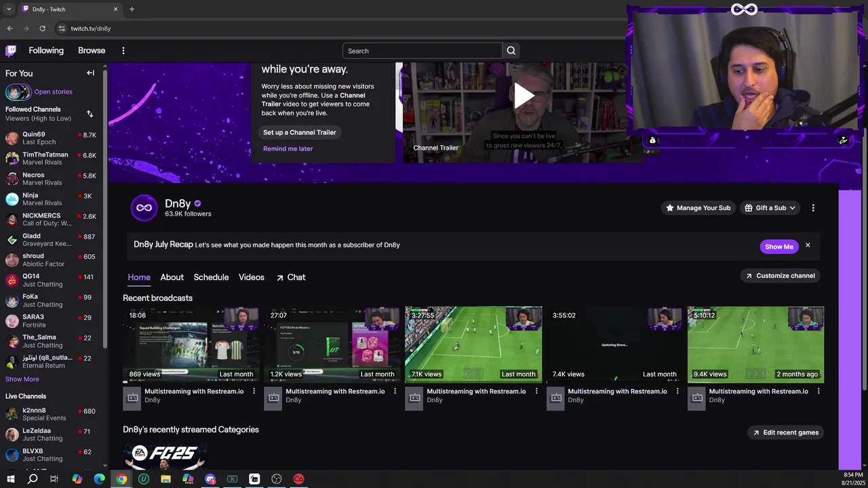Open shroud channel in sidebar

(51, 260)
